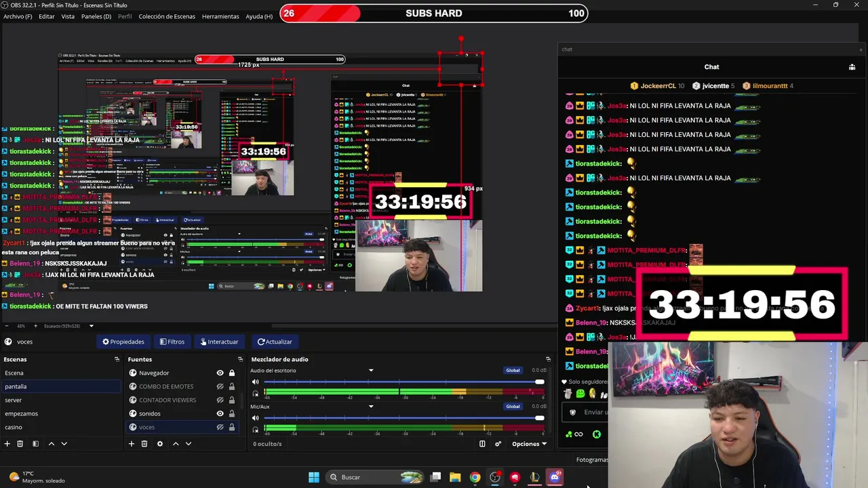Click the Actualizar button
The image size is (868, 488).
(275, 342)
